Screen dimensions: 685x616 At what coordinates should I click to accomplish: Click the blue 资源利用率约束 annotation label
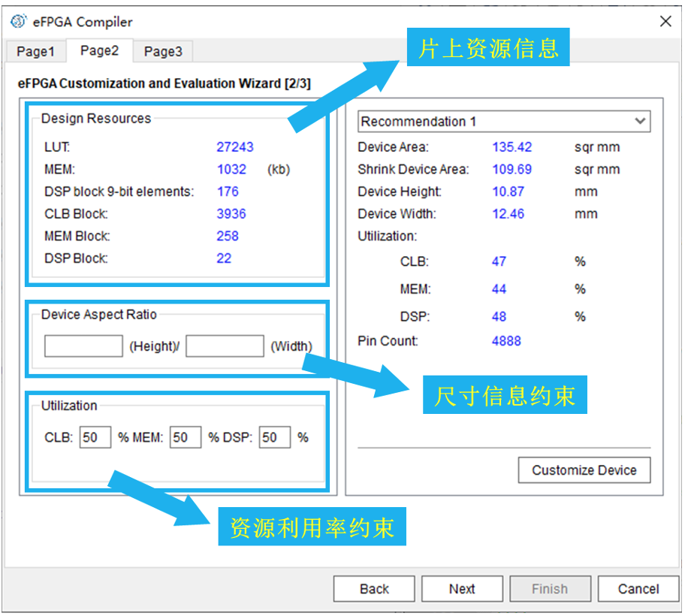tap(312, 528)
